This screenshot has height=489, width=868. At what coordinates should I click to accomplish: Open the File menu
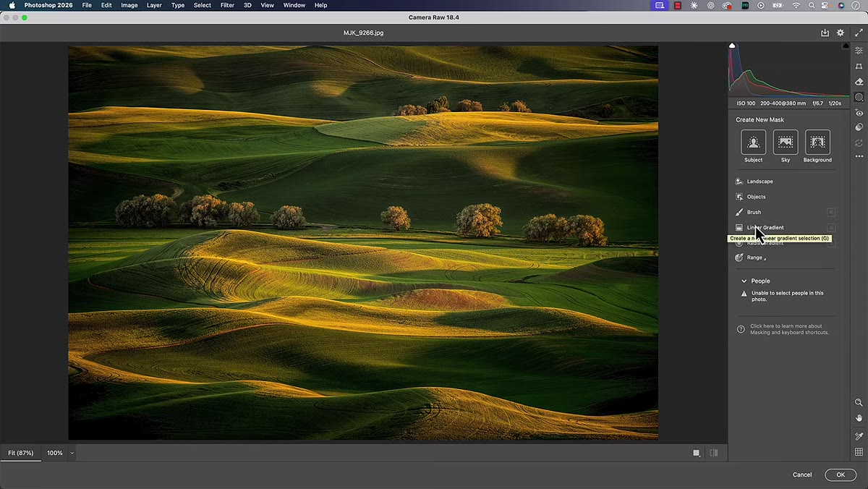[x=87, y=5]
